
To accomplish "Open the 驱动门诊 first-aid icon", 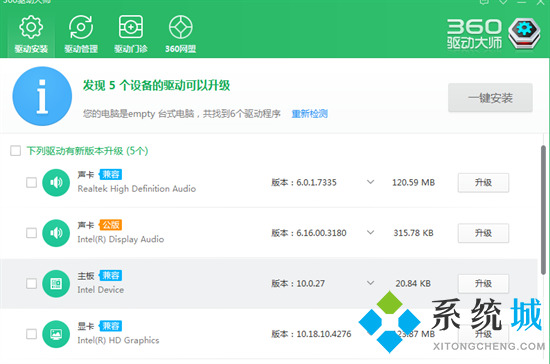I will 130,27.
